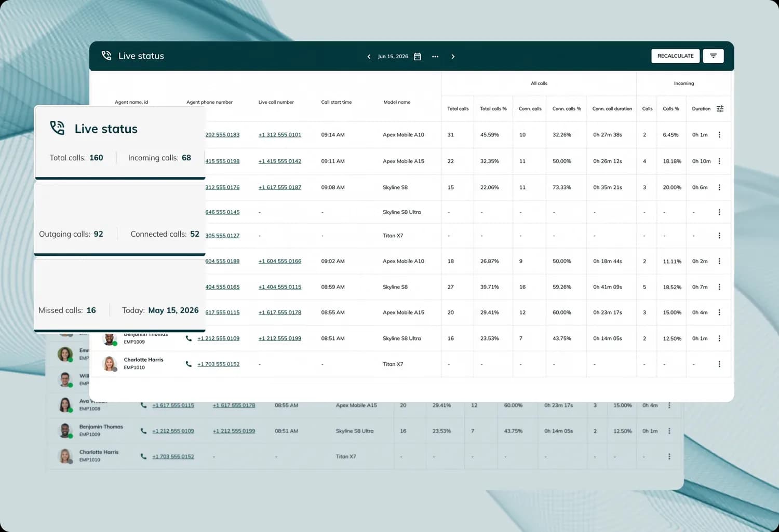Click the Live status card phone icon

57,128
